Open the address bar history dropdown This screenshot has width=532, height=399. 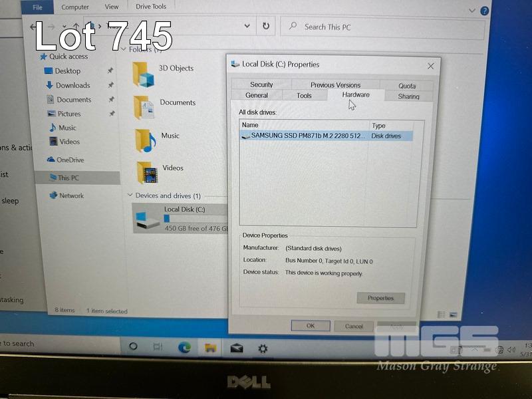[x=247, y=27]
